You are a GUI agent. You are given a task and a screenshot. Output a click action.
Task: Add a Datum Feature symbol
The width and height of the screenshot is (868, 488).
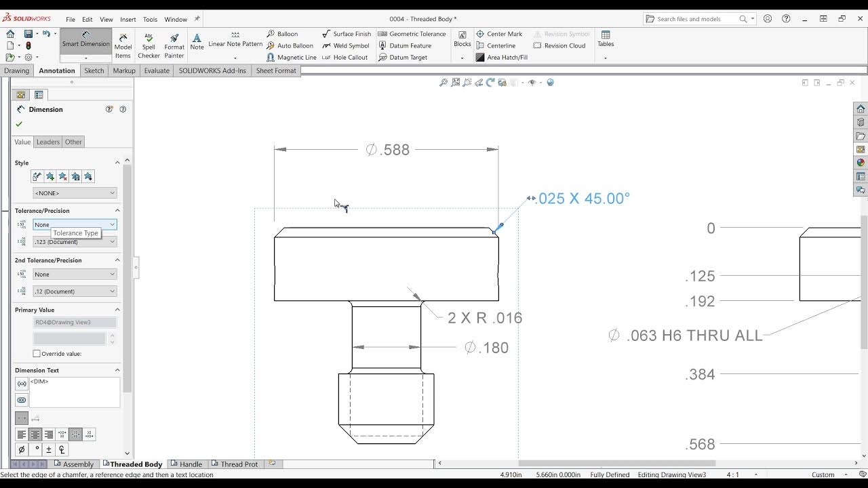click(x=404, y=45)
